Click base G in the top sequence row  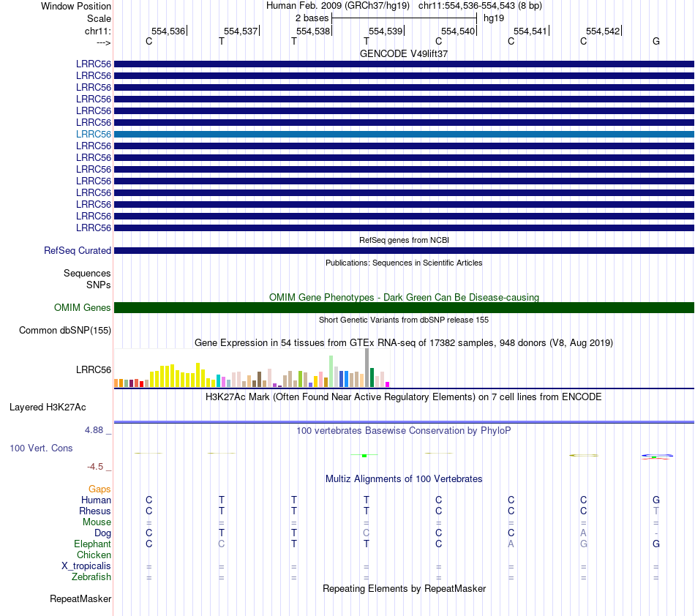point(656,41)
